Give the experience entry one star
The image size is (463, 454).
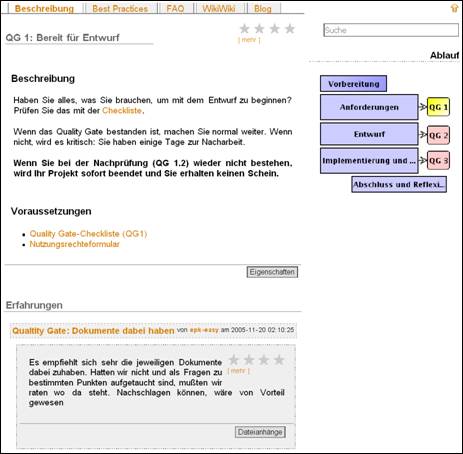click(234, 360)
